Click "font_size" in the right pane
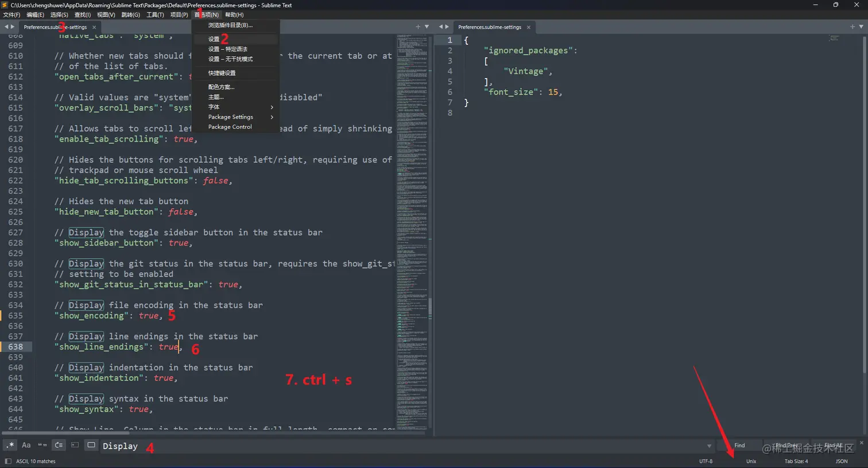The image size is (868, 468). click(x=512, y=92)
